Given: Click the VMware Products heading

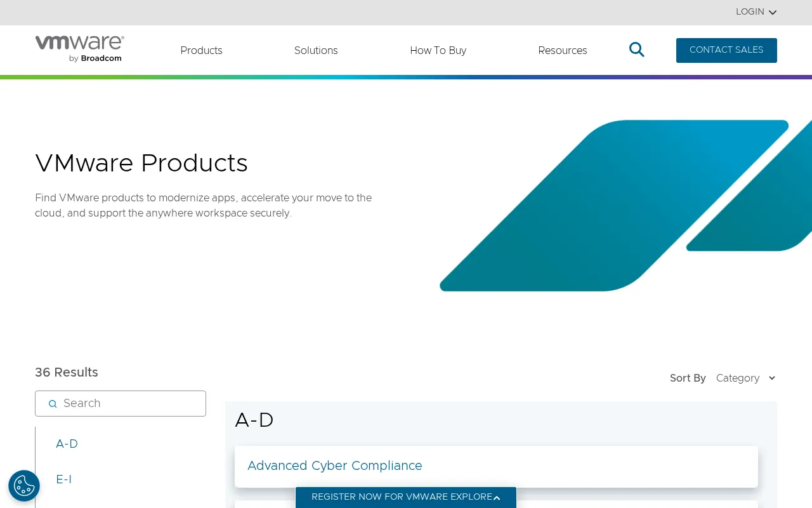Looking at the screenshot, I should (141, 163).
